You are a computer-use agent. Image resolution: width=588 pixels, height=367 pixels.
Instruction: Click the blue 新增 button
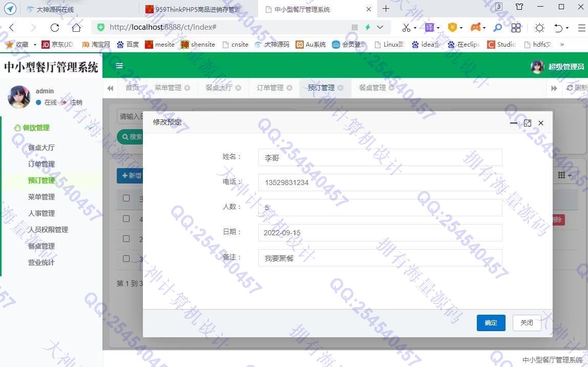(x=130, y=176)
